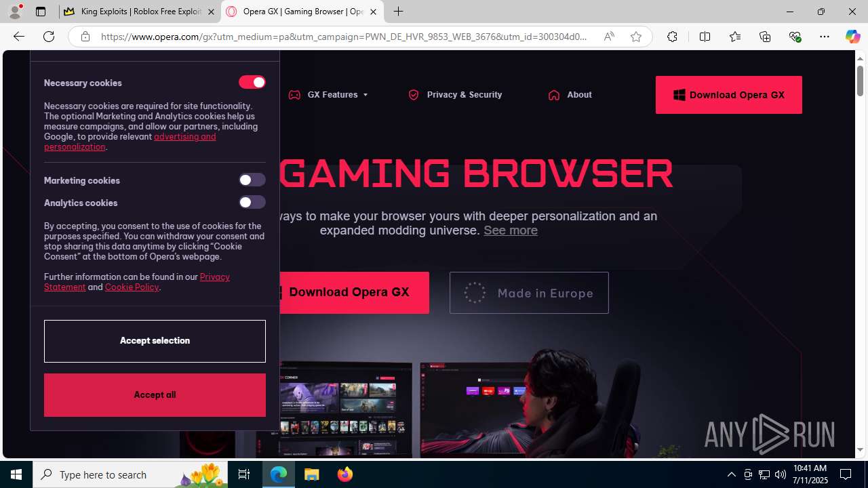Show hidden system tray icons

pyautogui.click(x=731, y=474)
